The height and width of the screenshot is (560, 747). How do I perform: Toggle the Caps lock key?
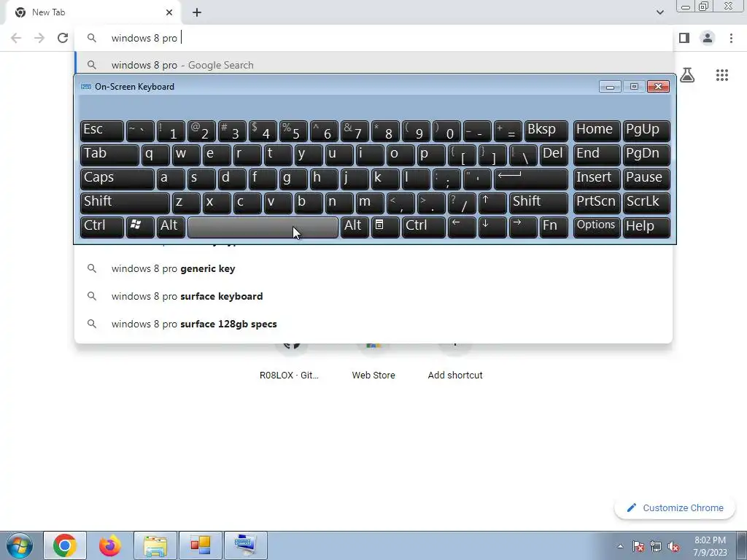(x=117, y=179)
